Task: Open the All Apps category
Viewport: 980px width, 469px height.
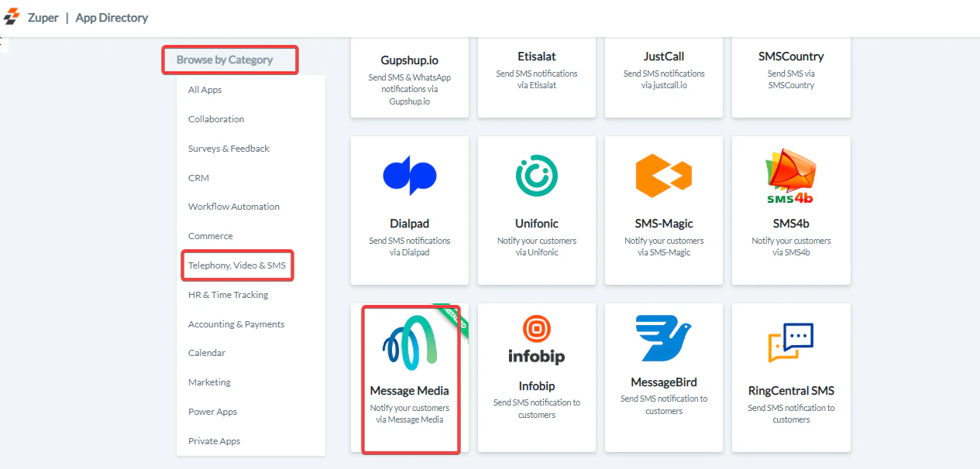Action: tap(205, 90)
